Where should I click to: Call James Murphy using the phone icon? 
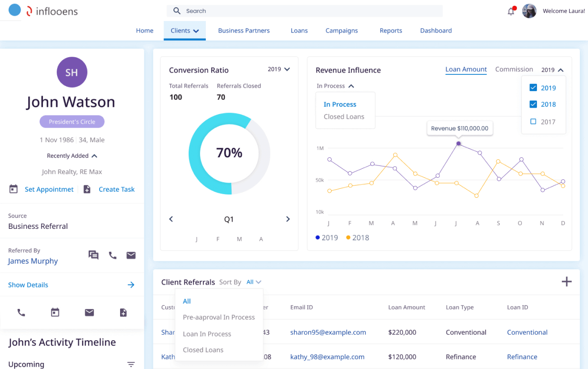coord(112,255)
